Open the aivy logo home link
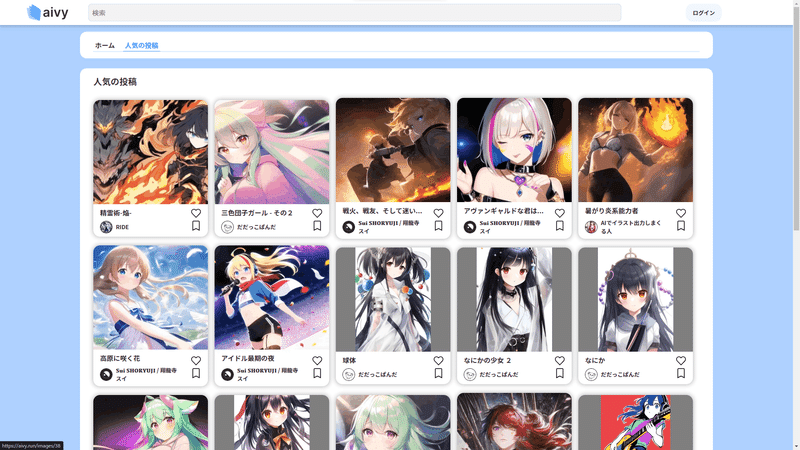Image resolution: width=800 pixels, height=450 pixels. click(x=47, y=13)
